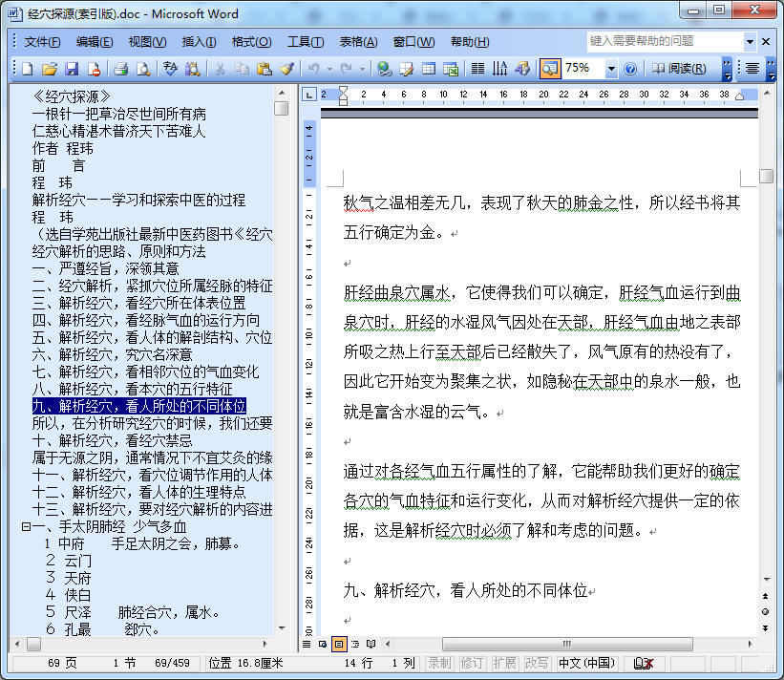Collapse the 一、手太阴肺经 outline heading
Viewport: 784px width, 680px height.
26,527
